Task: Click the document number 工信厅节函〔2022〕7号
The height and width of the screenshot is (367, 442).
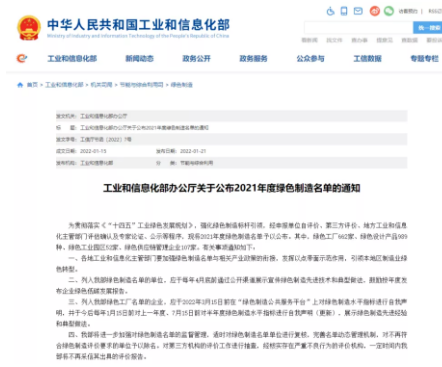Action: pos(106,139)
